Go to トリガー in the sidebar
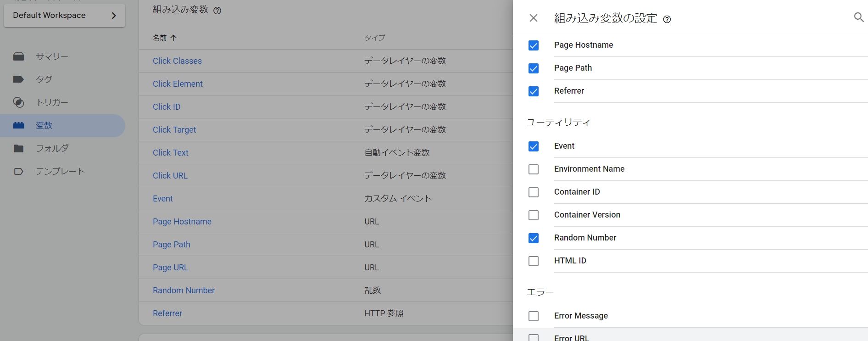Viewport: 868px width, 341px height. pos(52,102)
